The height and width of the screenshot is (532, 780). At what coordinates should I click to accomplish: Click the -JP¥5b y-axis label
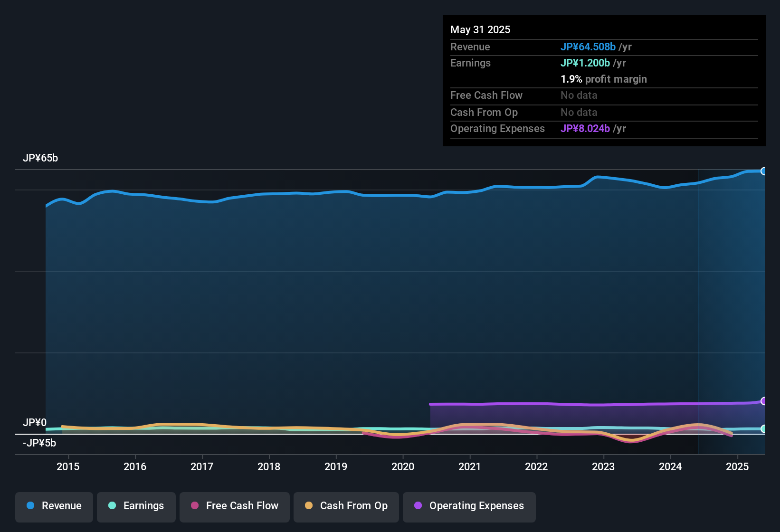[39, 443]
